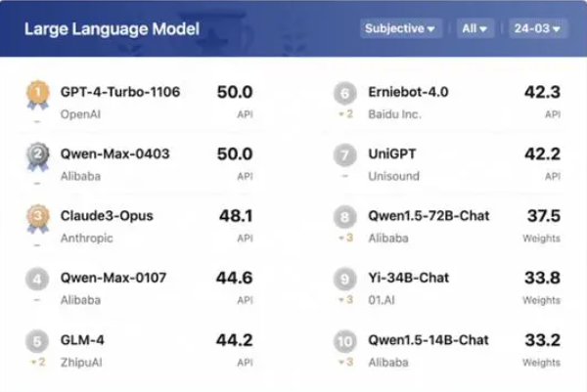Viewport: 587px width, 392px height.
Task: Click the rank 8 badge next to Qwen1.5-72B-Chat
Action: [x=344, y=217]
